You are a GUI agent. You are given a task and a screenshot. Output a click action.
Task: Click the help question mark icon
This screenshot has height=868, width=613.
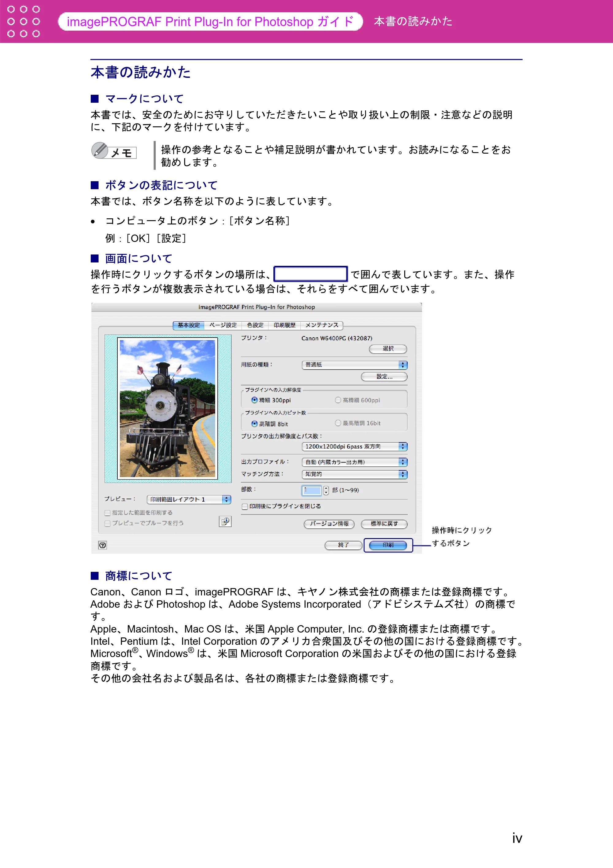tap(102, 545)
